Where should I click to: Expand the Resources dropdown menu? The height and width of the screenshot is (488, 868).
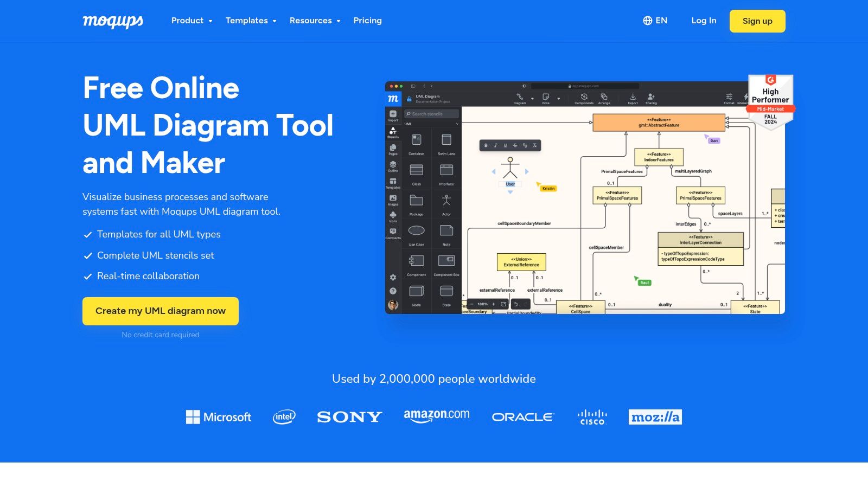pos(315,21)
